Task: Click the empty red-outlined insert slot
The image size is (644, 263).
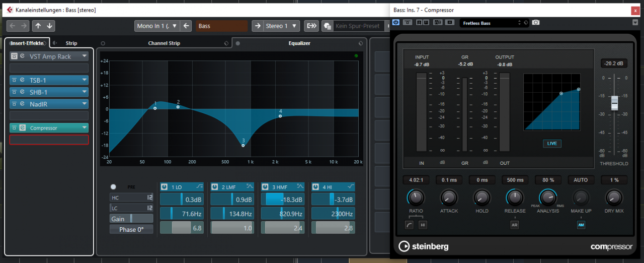Action: click(x=49, y=140)
